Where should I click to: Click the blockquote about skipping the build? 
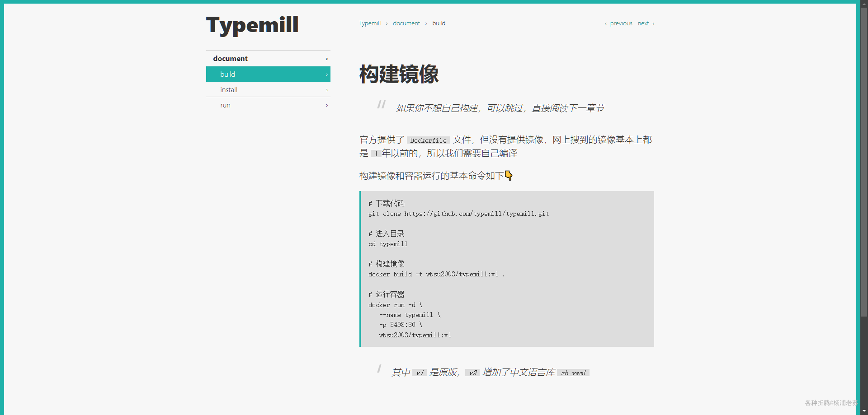point(500,108)
